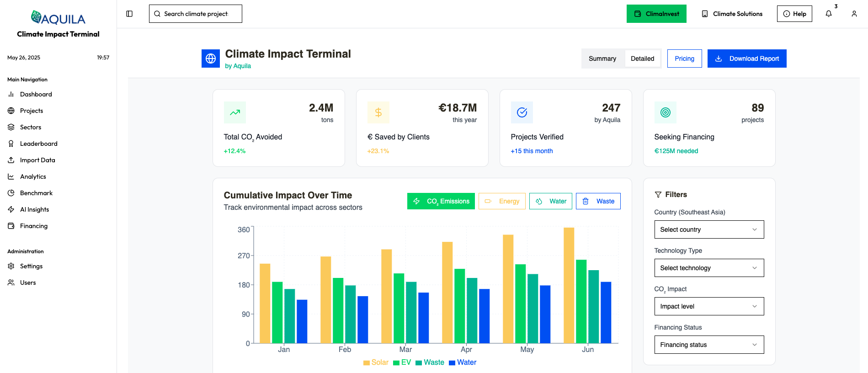Click the Solar legend color swatch
The image size is (868, 373).
367,363
